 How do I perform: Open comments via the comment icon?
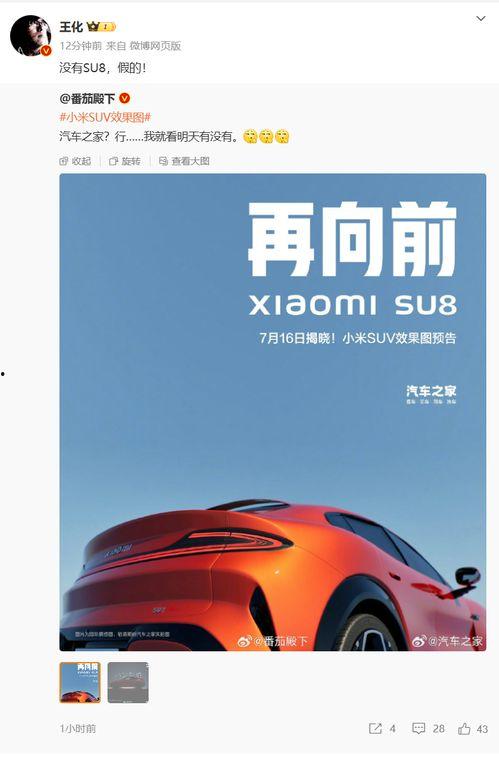pos(418,728)
